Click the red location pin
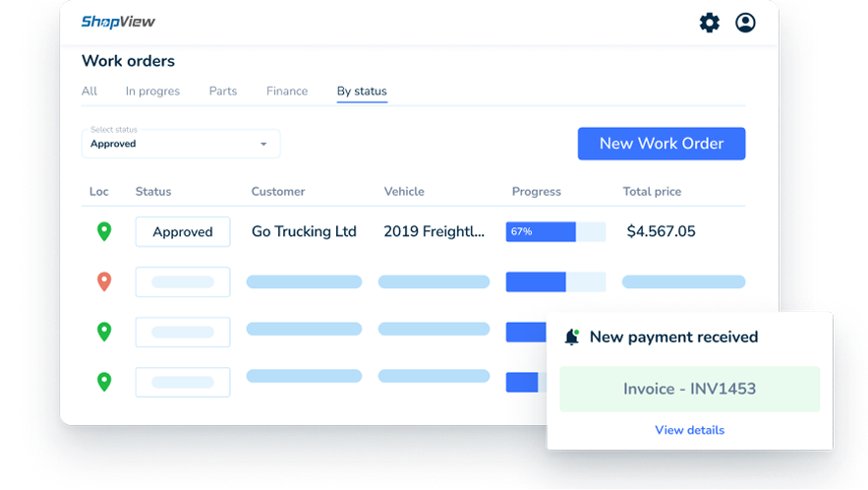Image resolution: width=868 pixels, height=490 pixels. [x=104, y=281]
